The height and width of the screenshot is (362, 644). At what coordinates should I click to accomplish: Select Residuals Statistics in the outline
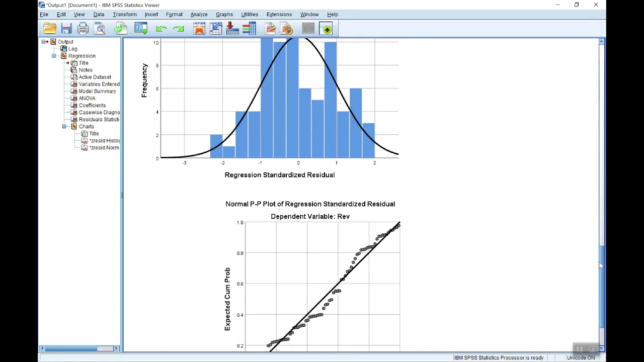[99, 119]
